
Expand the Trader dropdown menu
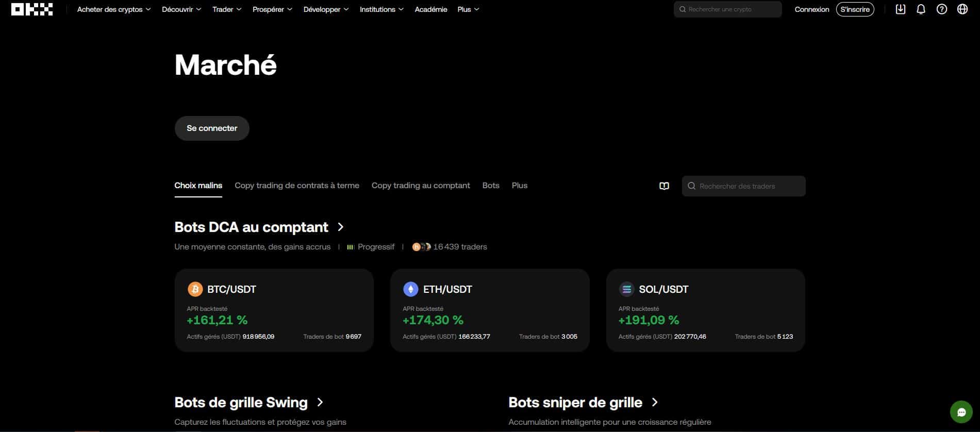pyautogui.click(x=226, y=9)
